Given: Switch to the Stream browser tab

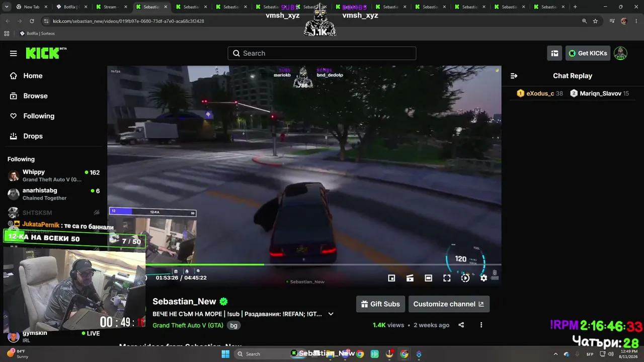Looking at the screenshot, I should point(111,7).
